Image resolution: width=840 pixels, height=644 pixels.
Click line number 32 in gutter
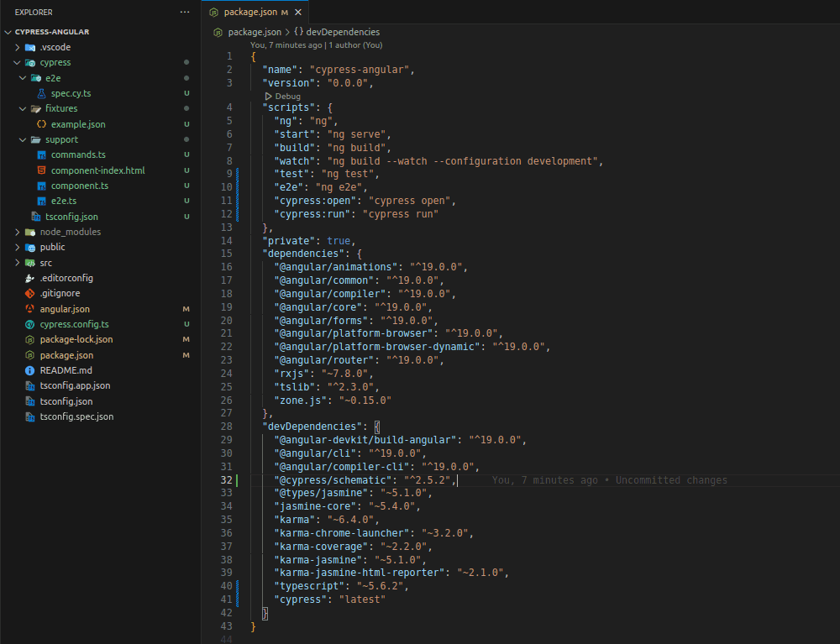click(x=226, y=480)
